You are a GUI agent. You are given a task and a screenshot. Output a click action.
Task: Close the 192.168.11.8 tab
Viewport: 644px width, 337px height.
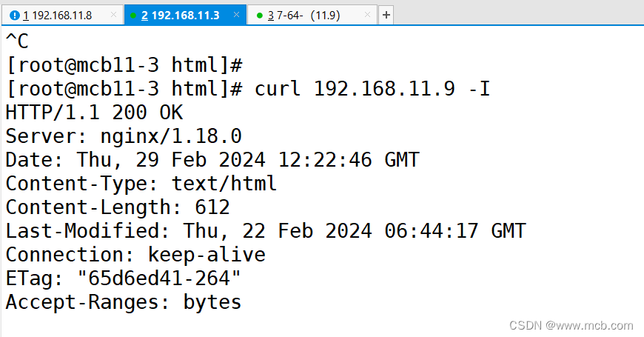[113, 15]
